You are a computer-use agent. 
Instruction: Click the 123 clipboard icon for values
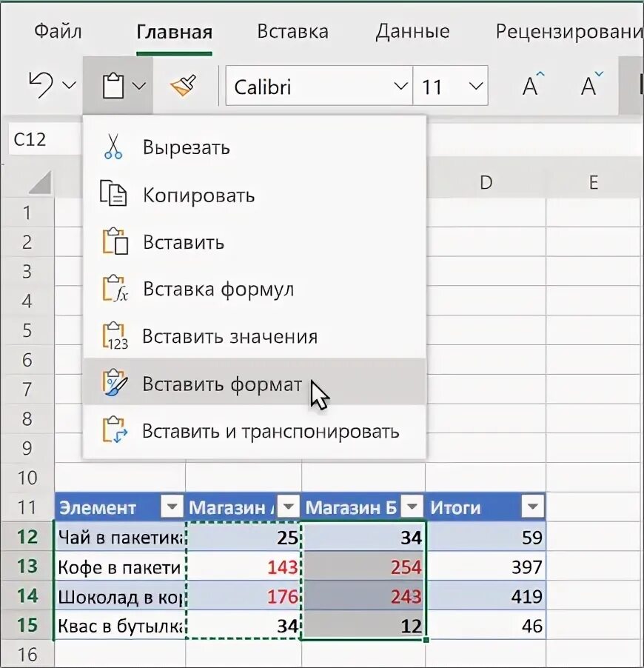(x=115, y=335)
